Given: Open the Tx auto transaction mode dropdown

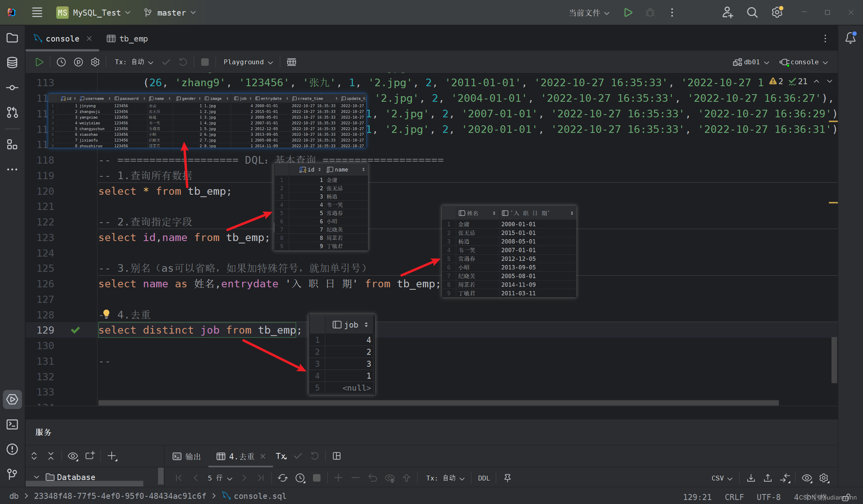Looking at the screenshot, I should point(134,62).
